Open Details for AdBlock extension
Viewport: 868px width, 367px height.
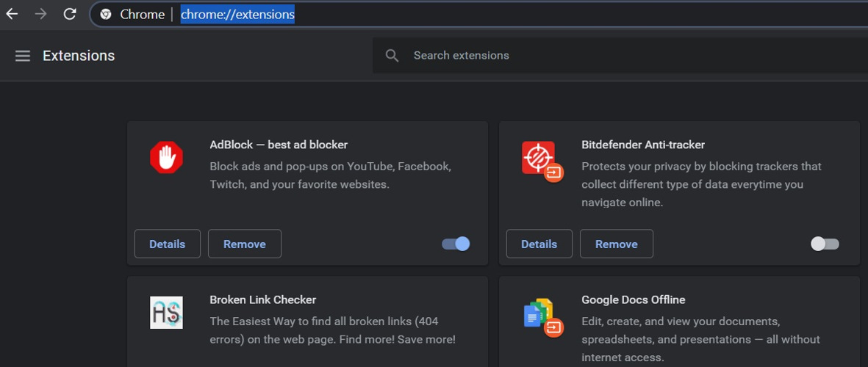(167, 244)
